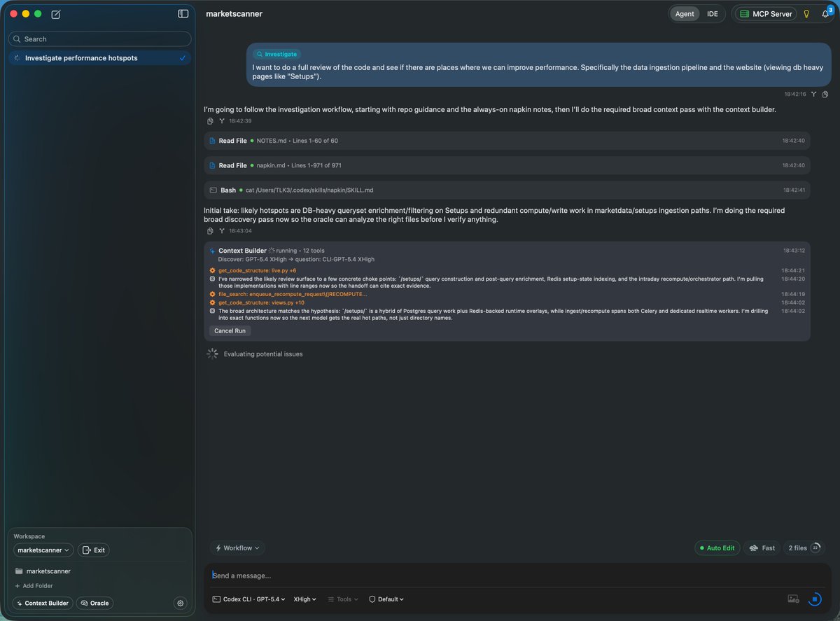
Task: Click the Bash terminal icon
Action: pyautogui.click(x=213, y=190)
